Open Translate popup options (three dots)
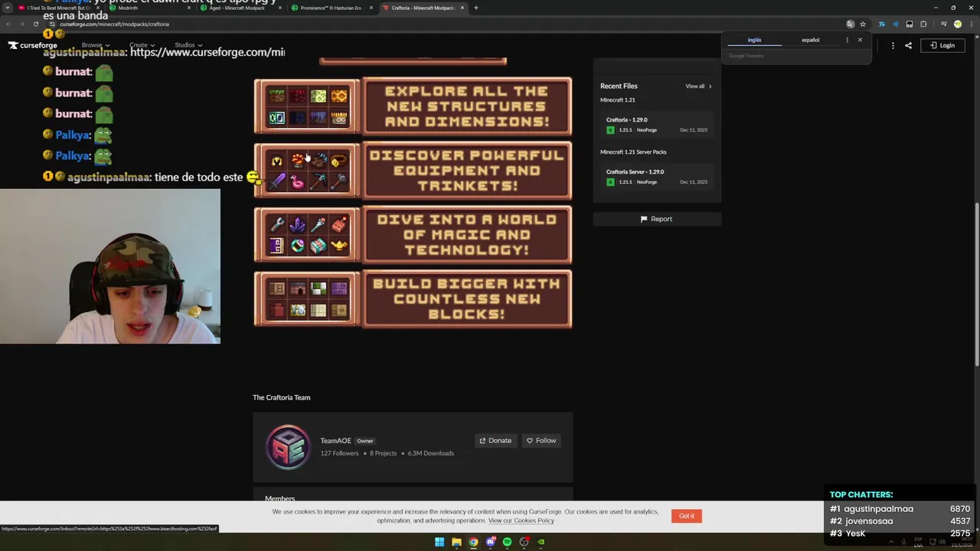This screenshot has height=551, width=980. click(x=847, y=40)
